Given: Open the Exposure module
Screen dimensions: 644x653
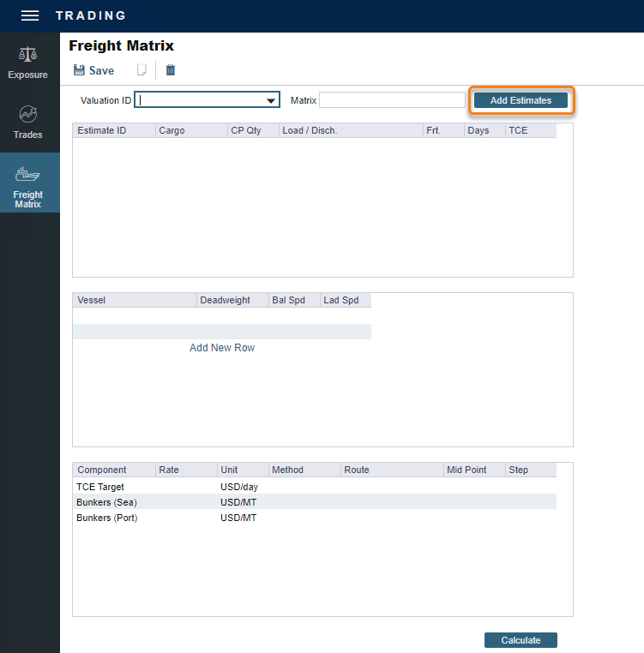Looking at the screenshot, I should pyautogui.click(x=28, y=63).
